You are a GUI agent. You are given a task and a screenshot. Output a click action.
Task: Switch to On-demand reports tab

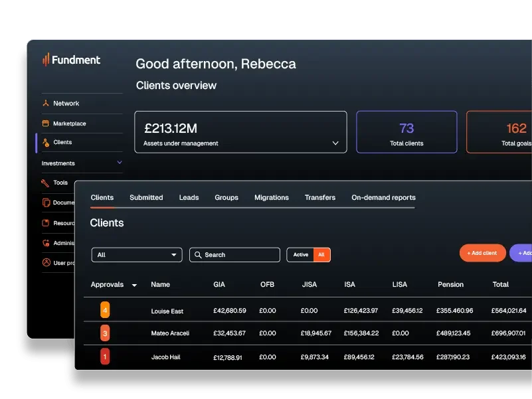point(383,197)
